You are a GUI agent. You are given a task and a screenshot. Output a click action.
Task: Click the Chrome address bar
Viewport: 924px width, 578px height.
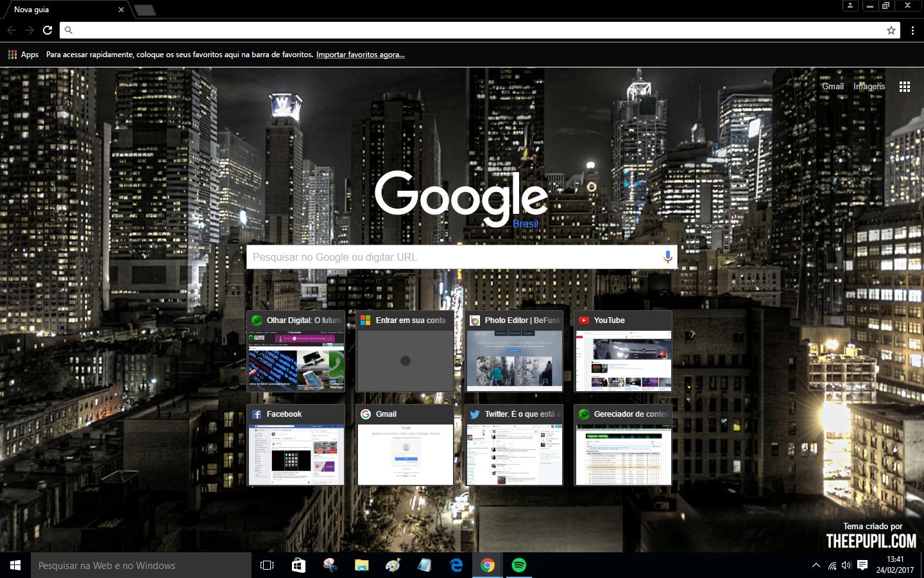(x=475, y=30)
